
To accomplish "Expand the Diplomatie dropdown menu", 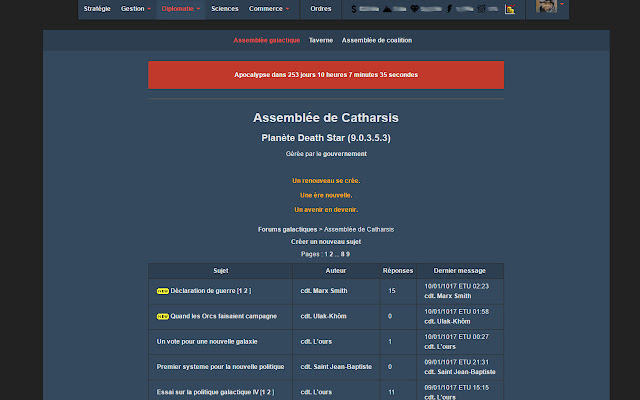I will tap(181, 8).
